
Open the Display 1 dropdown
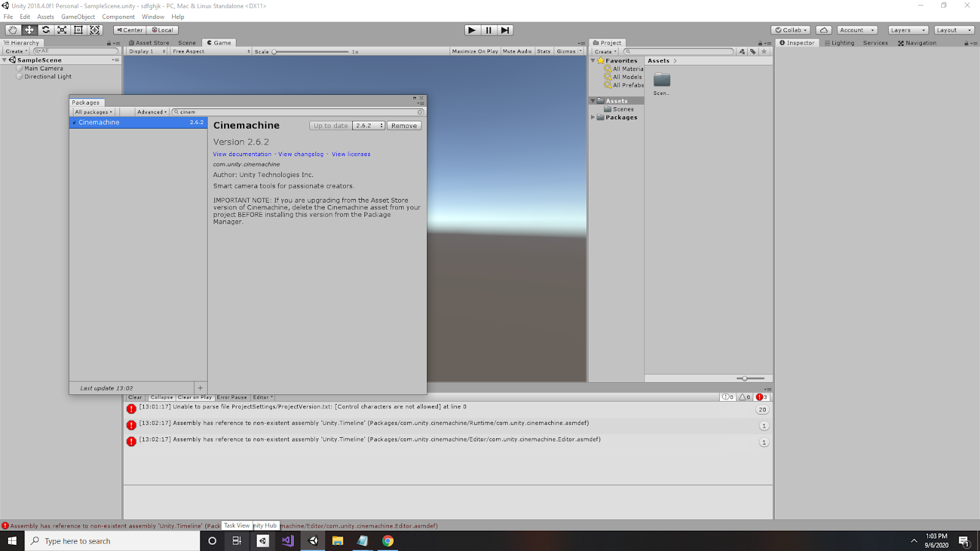pyautogui.click(x=147, y=51)
